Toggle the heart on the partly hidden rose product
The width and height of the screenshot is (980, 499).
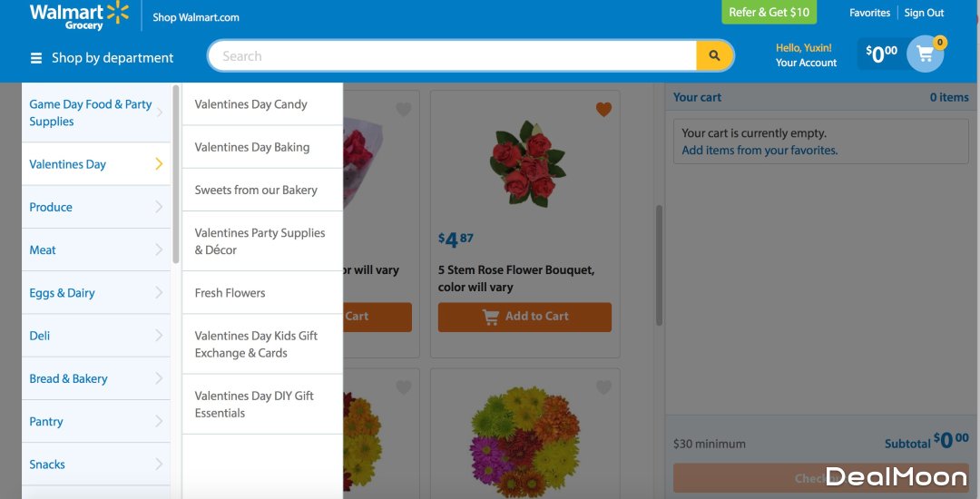click(404, 109)
